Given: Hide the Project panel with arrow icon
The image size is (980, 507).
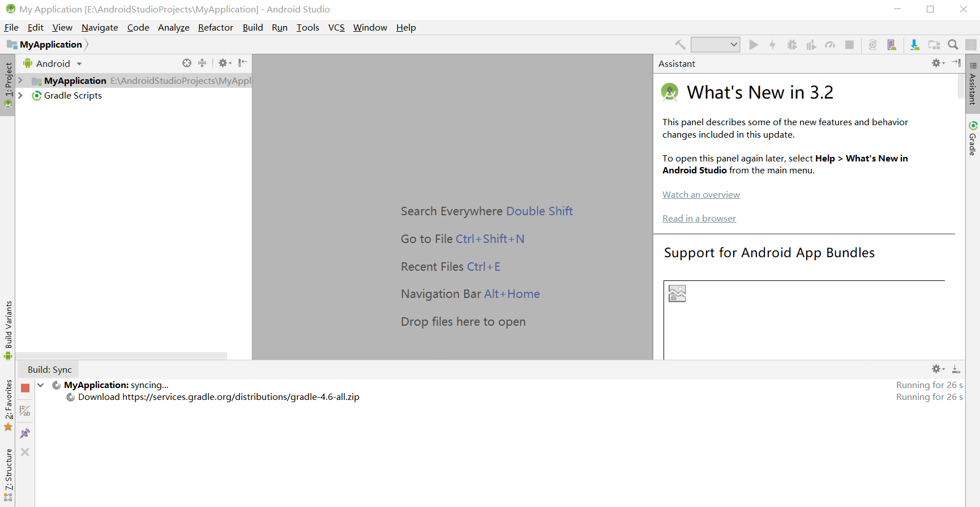Looking at the screenshot, I should click(x=243, y=63).
